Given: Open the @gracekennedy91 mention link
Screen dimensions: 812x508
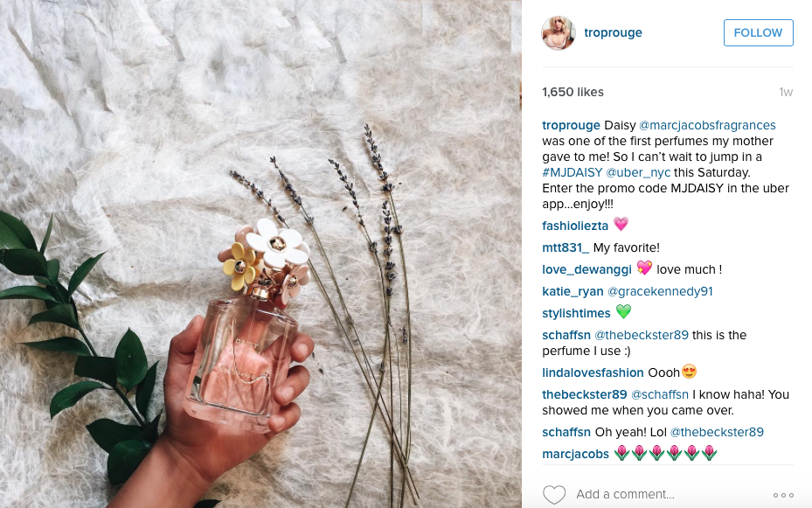Looking at the screenshot, I should (660, 291).
